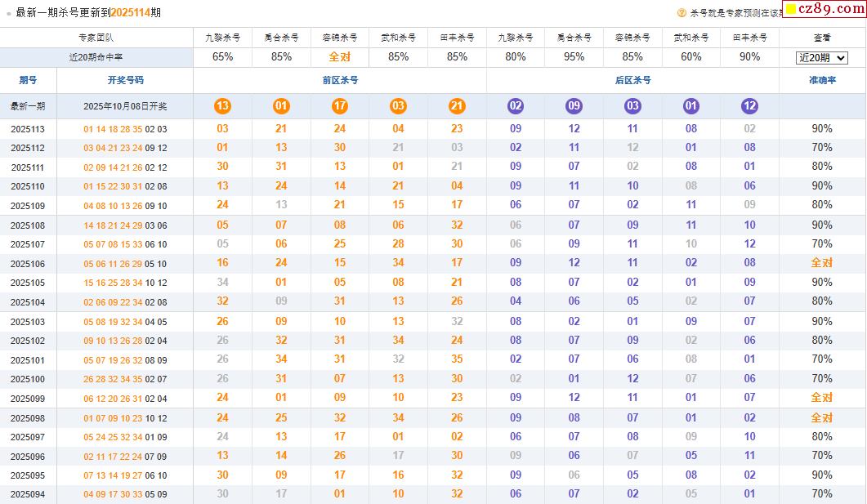867x504 pixels.
Task: Click the 前区杀号 column header
Action: (x=340, y=80)
